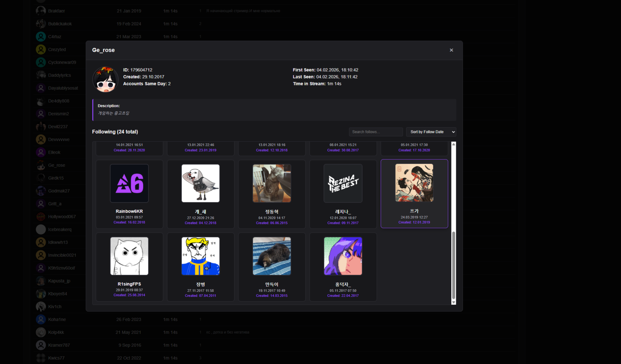Open the Sort by Follow Date dropdown
Screen dimensions: 621x364
coord(431,132)
